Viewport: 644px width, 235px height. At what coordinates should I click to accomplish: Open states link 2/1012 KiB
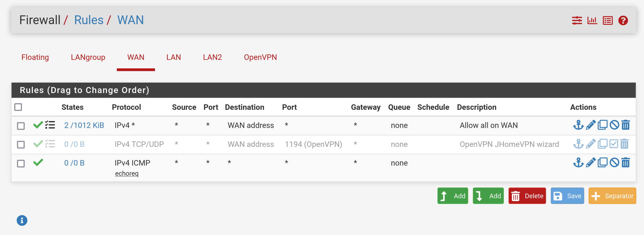pyautogui.click(x=84, y=125)
